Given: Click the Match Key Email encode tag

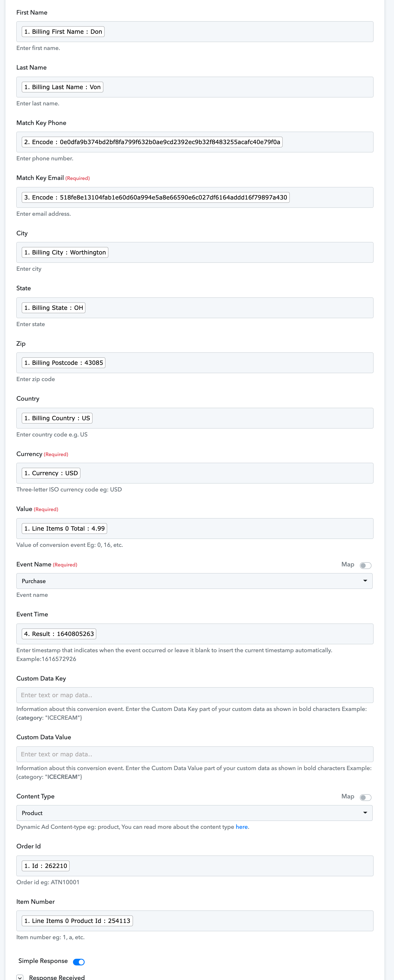Looking at the screenshot, I should [155, 197].
